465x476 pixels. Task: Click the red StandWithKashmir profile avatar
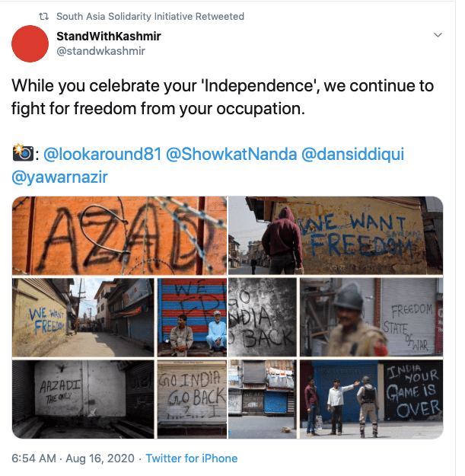coord(31,43)
